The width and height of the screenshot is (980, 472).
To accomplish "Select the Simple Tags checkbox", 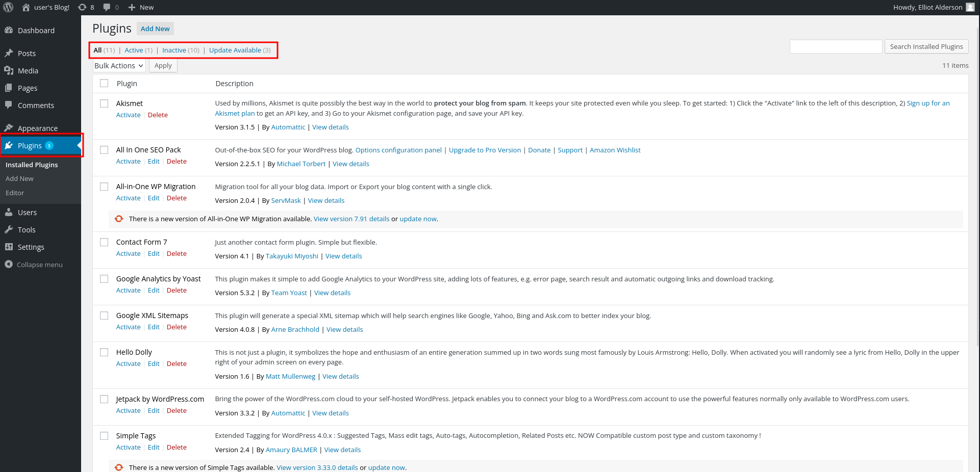I will [104, 436].
